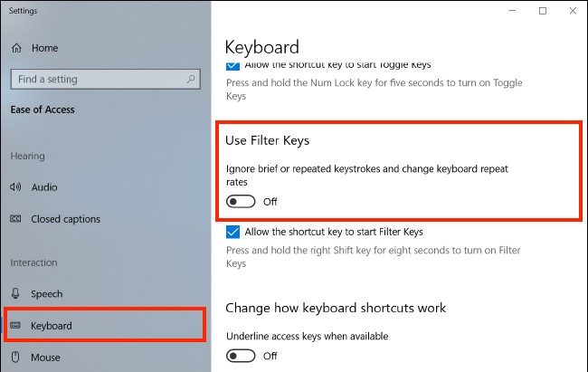Type in the Find a setting field
This screenshot has height=372, width=588.
coord(95,79)
